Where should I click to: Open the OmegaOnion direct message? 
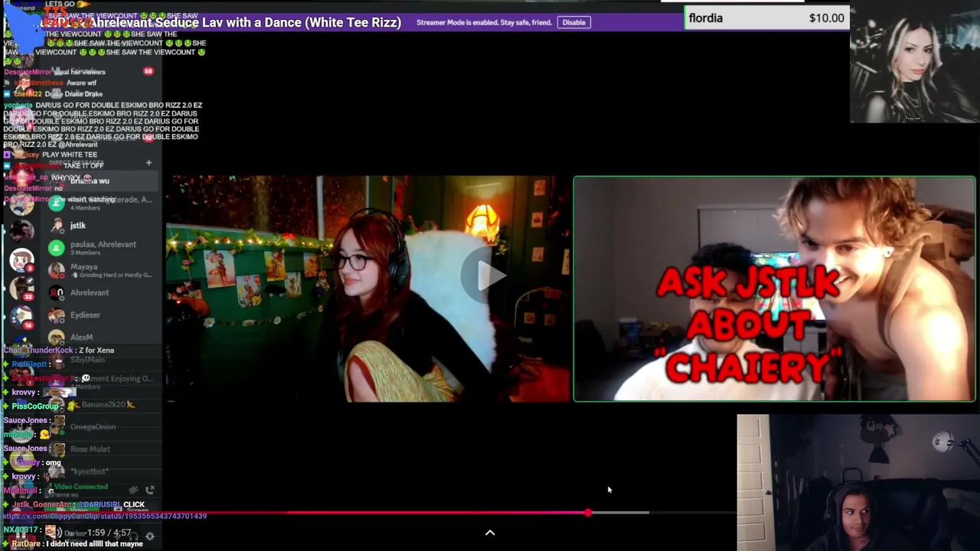click(x=101, y=426)
